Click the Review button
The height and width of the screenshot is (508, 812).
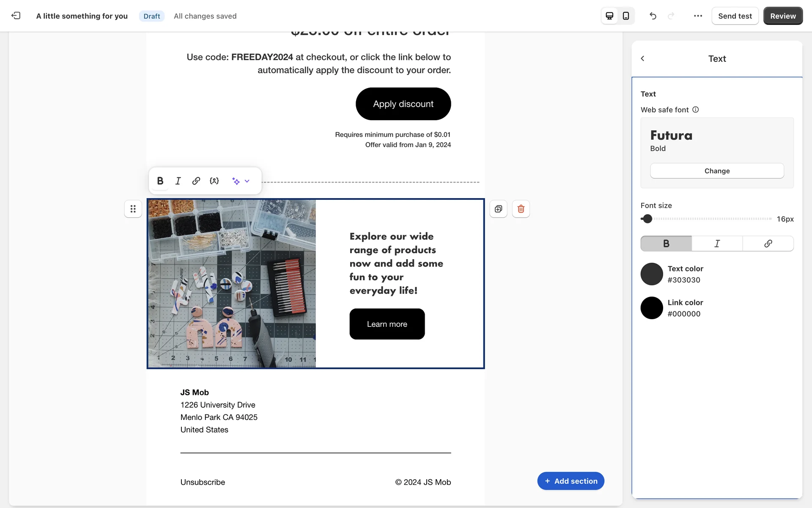click(x=782, y=16)
